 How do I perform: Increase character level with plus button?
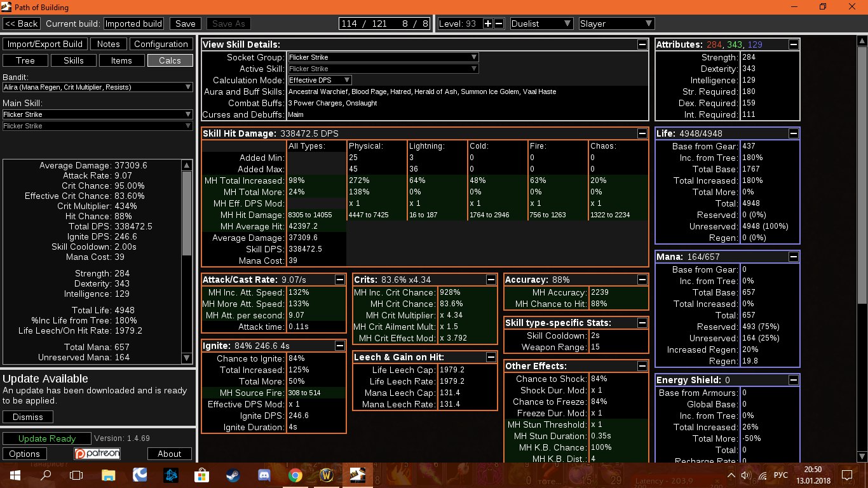(x=488, y=24)
